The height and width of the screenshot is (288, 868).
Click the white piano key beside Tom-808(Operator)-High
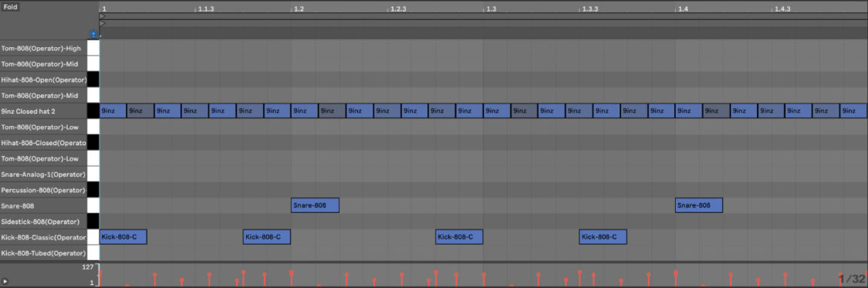click(93, 48)
